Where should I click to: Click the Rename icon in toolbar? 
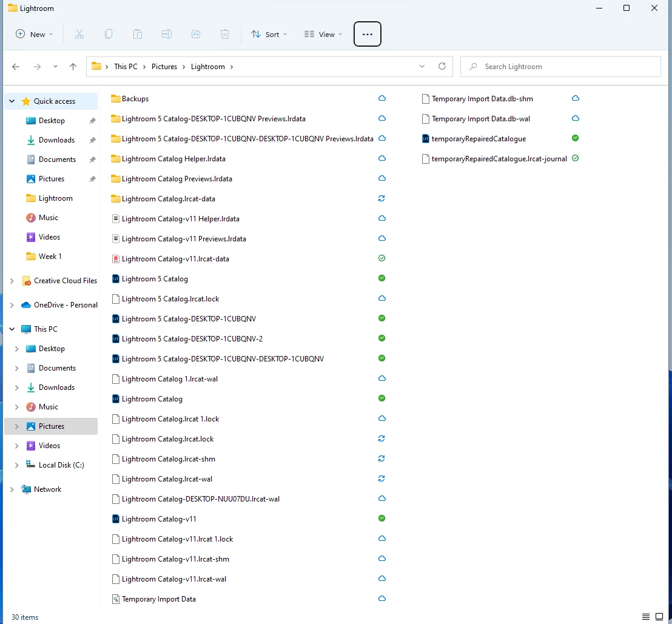pos(167,35)
